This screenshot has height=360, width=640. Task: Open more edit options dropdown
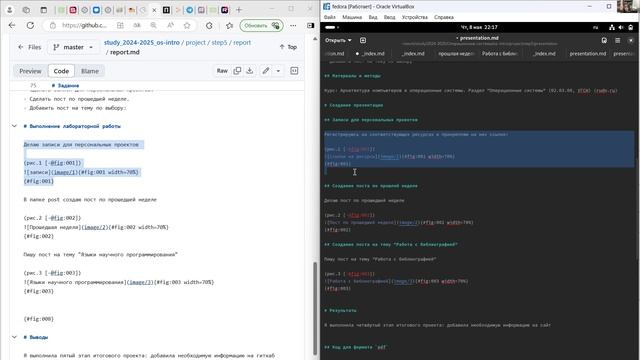pyautogui.click(x=278, y=71)
